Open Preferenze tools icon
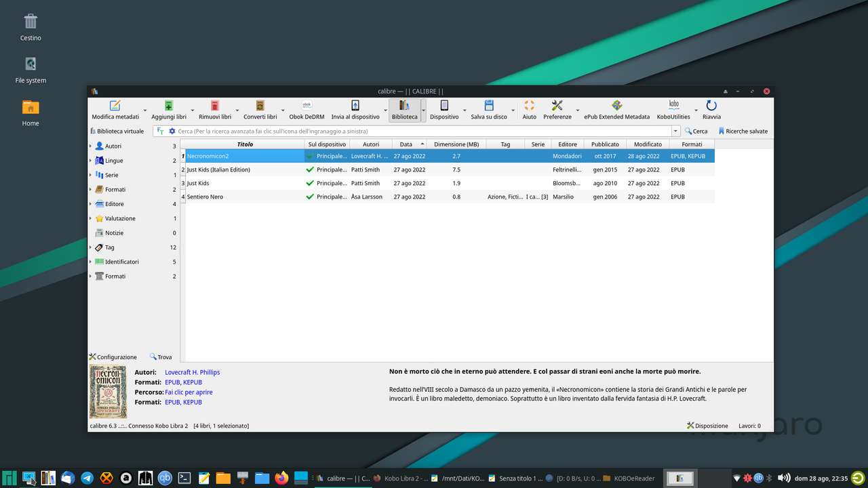The width and height of the screenshot is (868, 488). pos(557,110)
